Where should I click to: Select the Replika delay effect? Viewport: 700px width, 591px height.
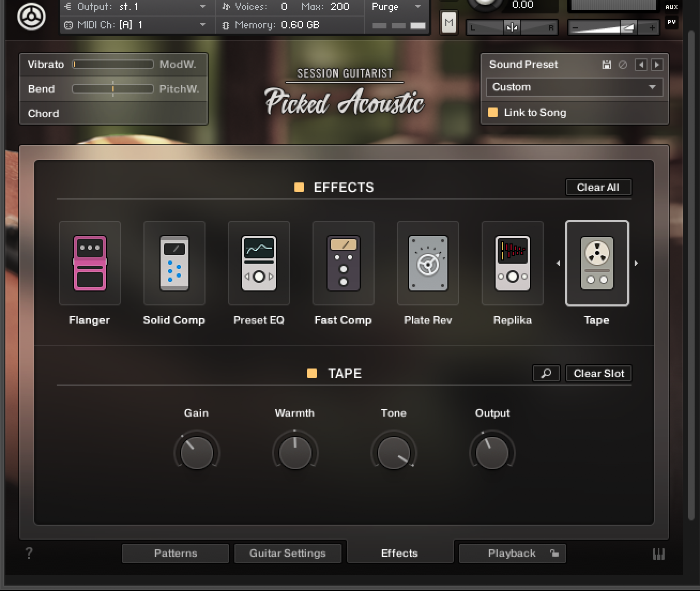[x=513, y=263]
